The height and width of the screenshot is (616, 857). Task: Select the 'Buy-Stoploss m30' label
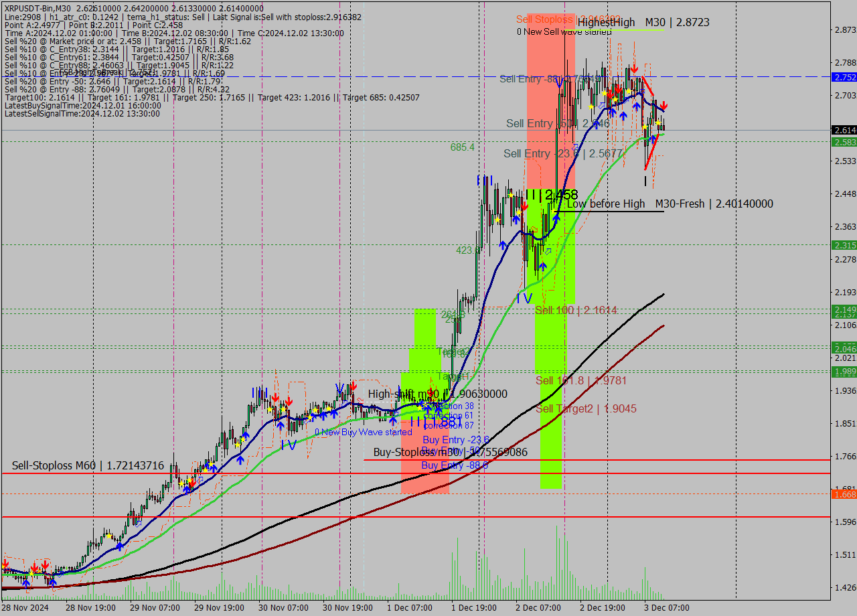[x=451, y=452]
